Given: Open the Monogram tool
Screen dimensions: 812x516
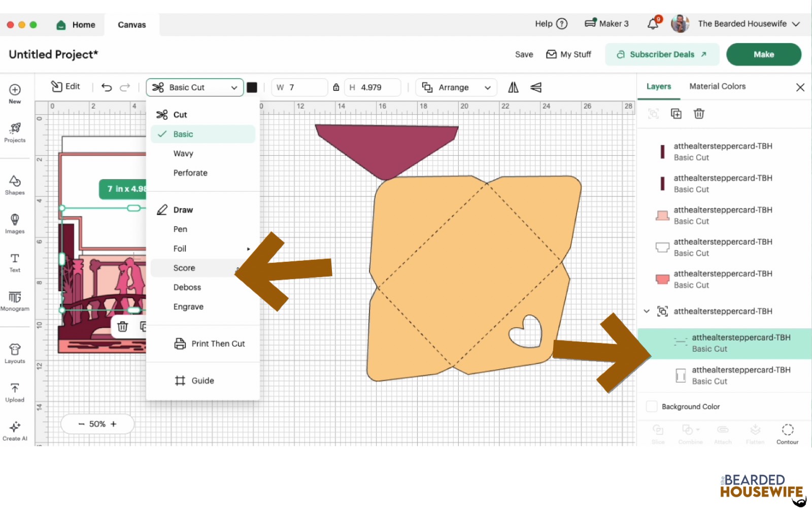Looking at the screenshot, I should point(15,300).
